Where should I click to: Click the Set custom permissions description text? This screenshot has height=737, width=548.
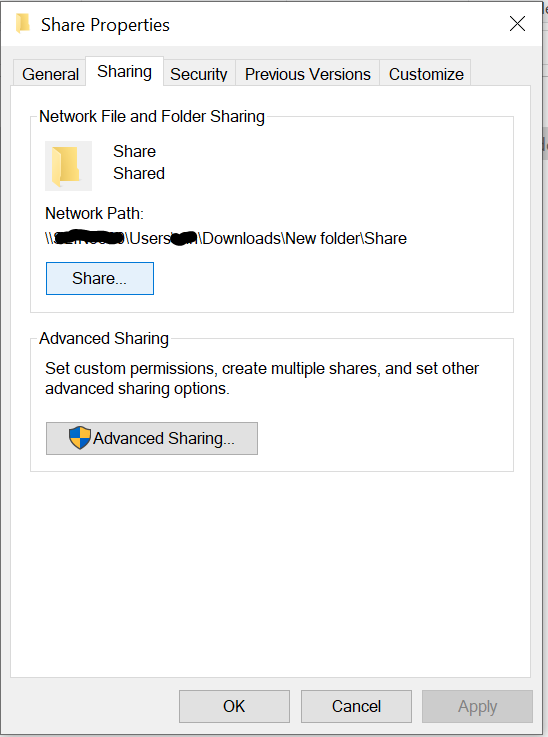262,378
